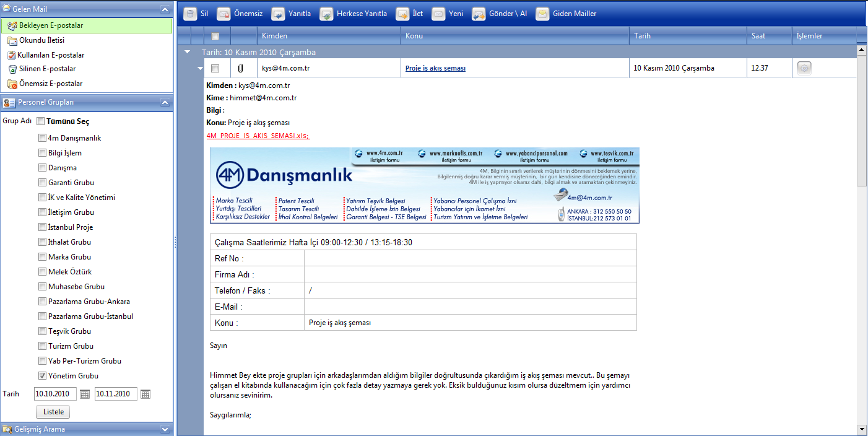Mark the mail as Önemsiz via toolbar

pos(224,14)
